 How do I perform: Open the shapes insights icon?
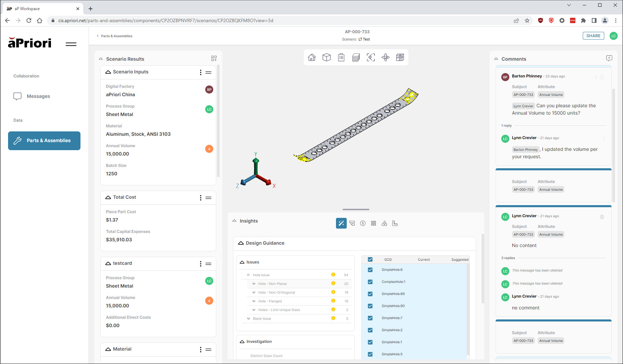coord(384,223)
